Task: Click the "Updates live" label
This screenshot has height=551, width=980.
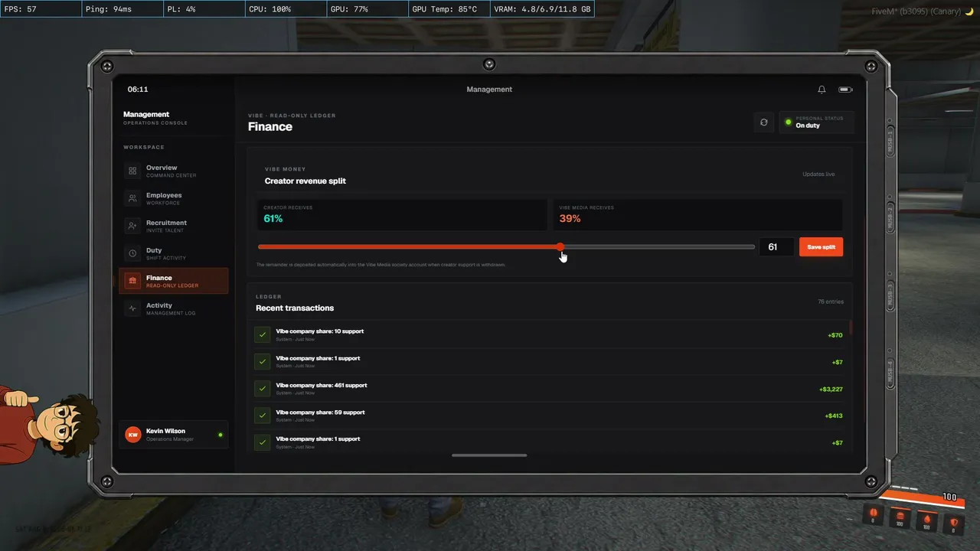Action: pos(818,174)
